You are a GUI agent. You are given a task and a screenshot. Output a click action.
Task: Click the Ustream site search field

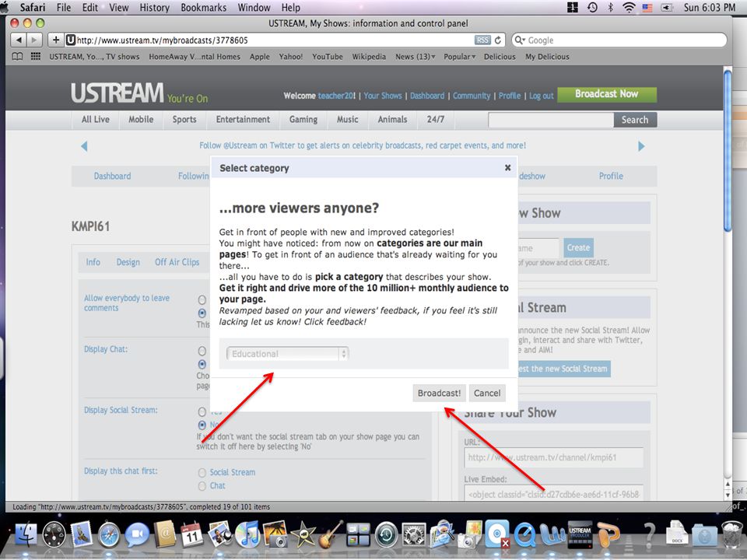pos(551,120)
